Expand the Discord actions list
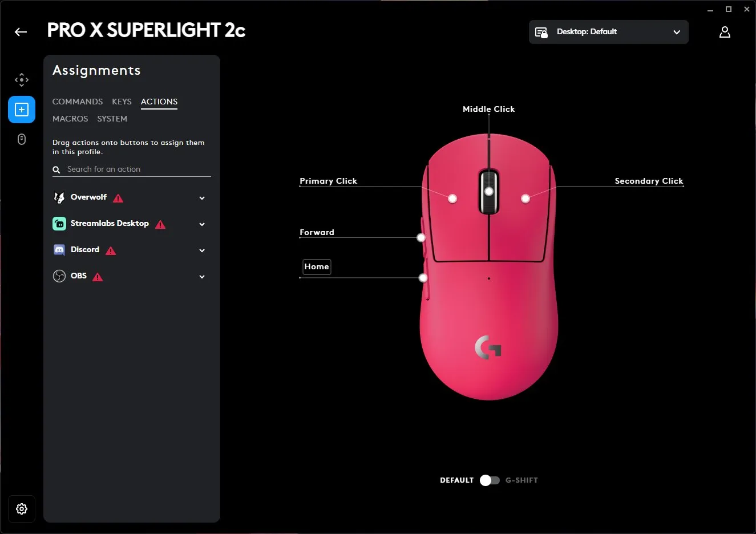The height and width of the screenshot is (534, 756). (201, 250)
